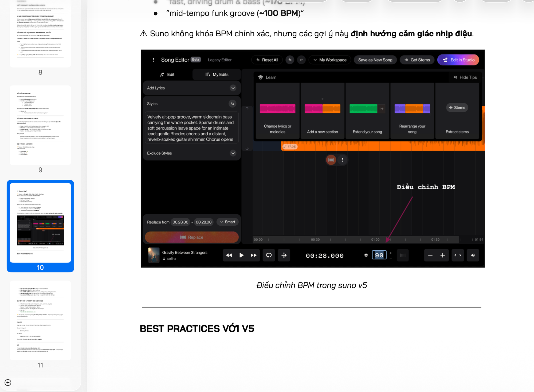Toggle the FADE marker on the waveform
Viewport: 534px width, 392px height.
290,147
